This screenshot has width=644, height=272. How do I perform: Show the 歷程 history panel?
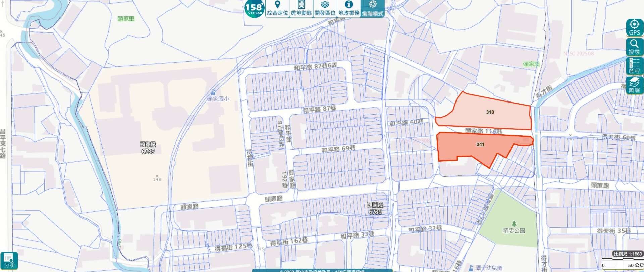(634, 66)
